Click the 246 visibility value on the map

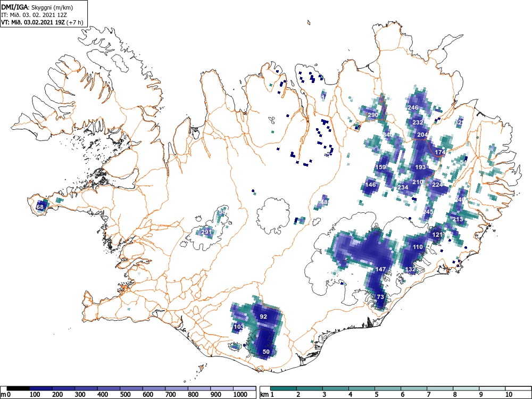[413, 107]
